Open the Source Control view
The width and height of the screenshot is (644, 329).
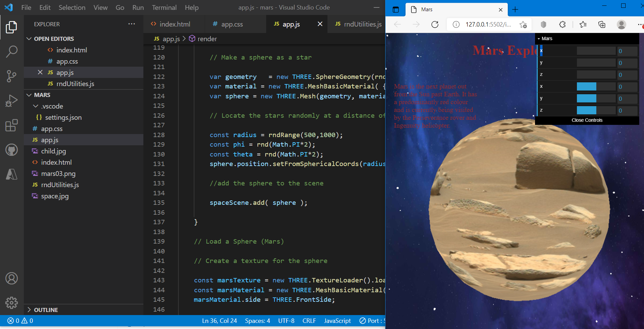(x=12, y=76)
